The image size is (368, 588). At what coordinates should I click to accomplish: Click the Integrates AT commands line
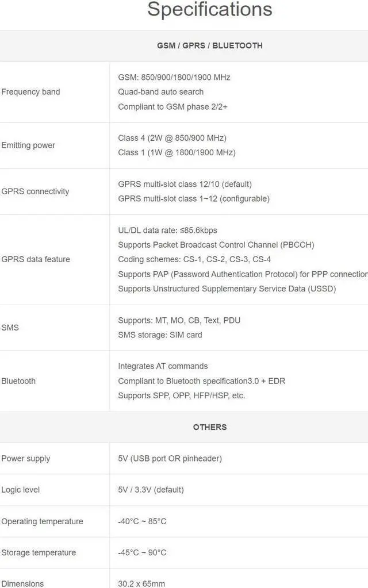tap(163, 366)
